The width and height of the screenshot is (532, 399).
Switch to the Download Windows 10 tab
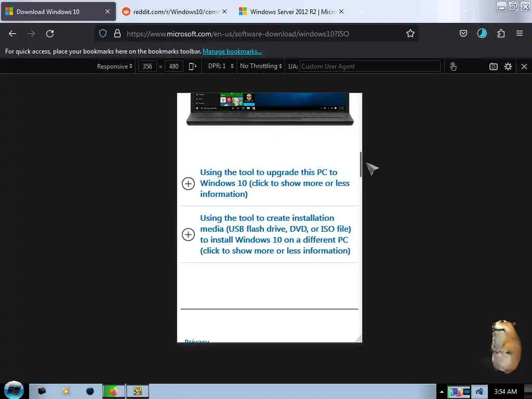(x=58, y=12)
